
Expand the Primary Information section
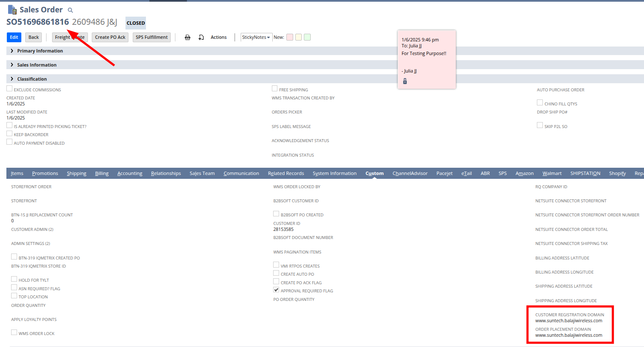coord(40,51)
